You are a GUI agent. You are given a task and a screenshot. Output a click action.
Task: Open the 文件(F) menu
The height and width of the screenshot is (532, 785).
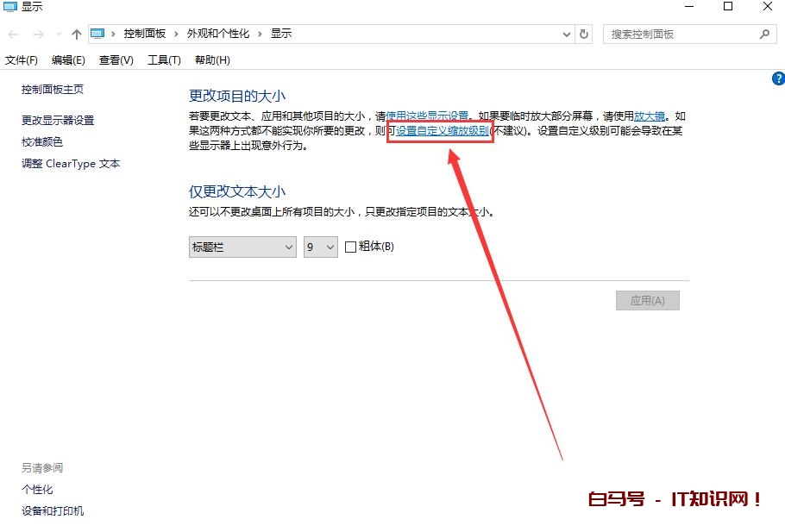pyautogui.click(x=22, y=60)
